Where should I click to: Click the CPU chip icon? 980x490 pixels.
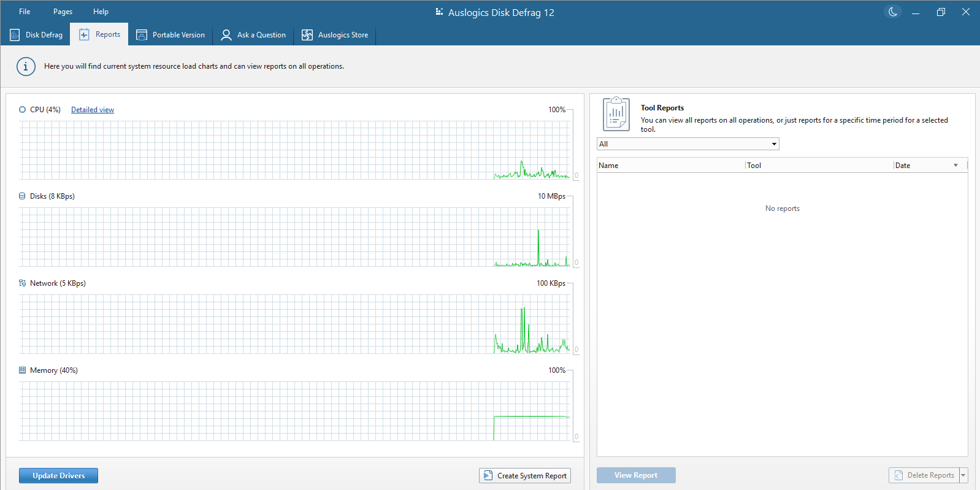point(23,110)
